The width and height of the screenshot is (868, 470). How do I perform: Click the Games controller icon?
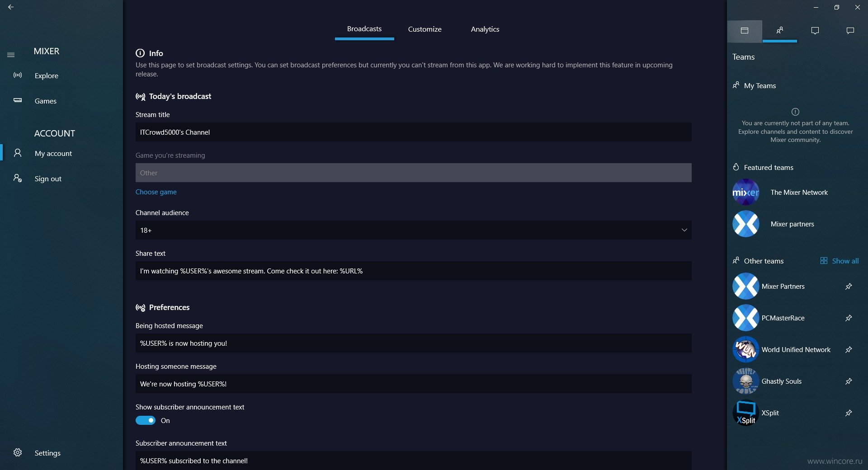(x=18, y=100)
